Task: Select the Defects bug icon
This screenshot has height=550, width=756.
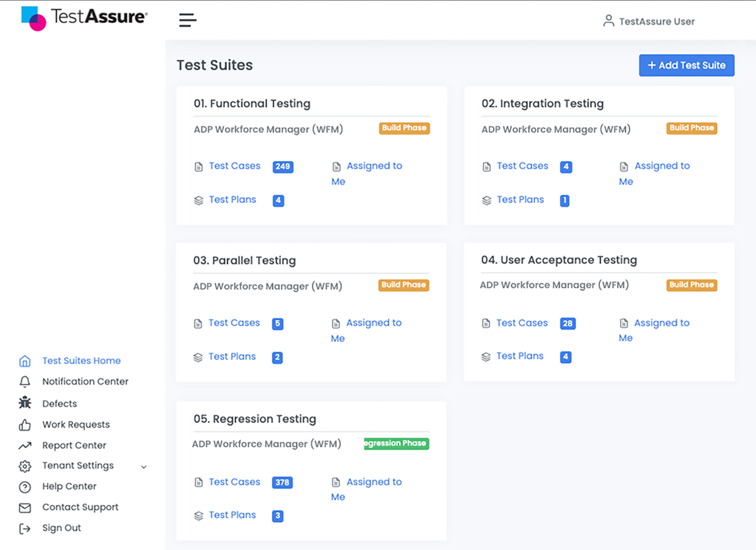Action: [25, 403]
